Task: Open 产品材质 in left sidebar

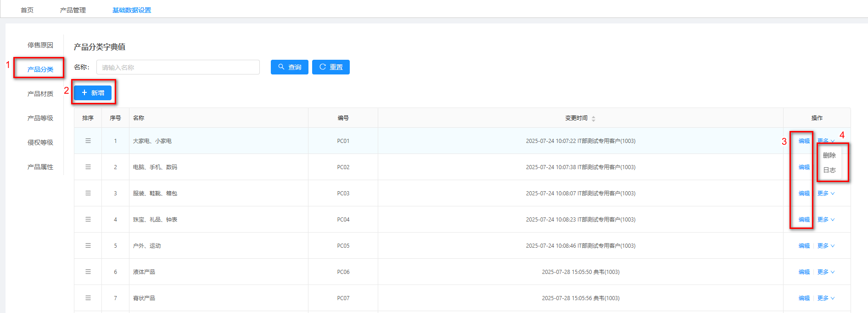Action: point(40,94)
